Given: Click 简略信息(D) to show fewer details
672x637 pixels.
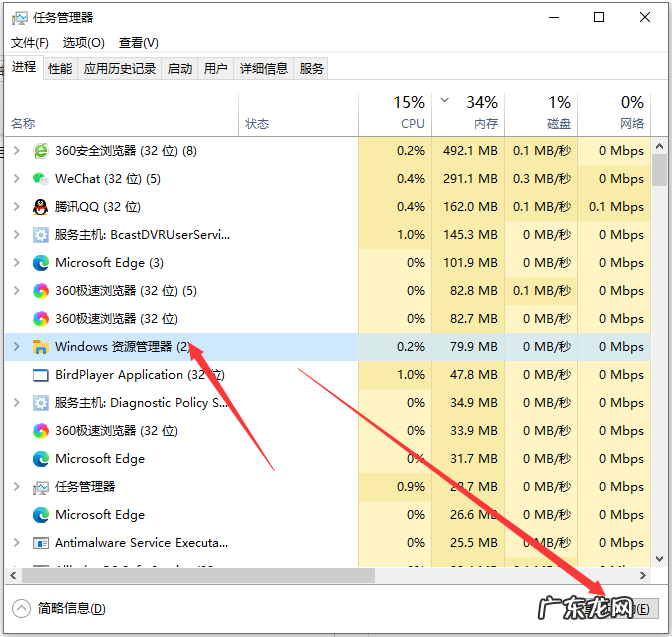Looking at the screenshot, I should tap(71, 608).
